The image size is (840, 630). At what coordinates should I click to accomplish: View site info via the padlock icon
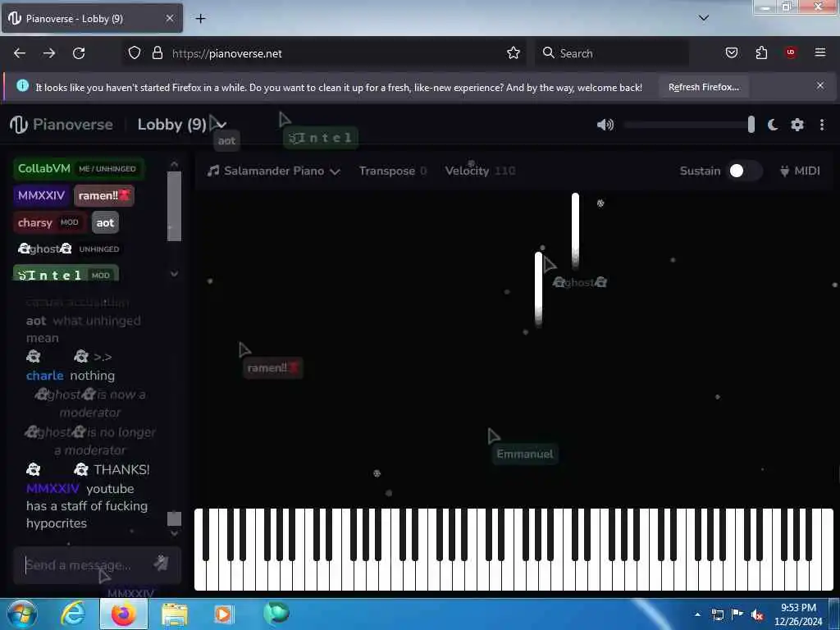pos(157,53)
